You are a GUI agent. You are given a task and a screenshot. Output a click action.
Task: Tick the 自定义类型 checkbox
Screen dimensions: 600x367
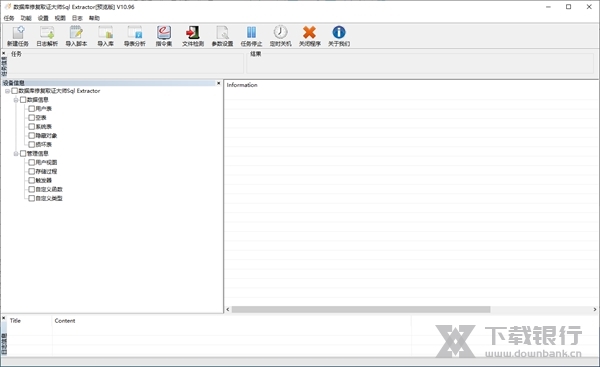pyautogui.click(x=32, y=198)
